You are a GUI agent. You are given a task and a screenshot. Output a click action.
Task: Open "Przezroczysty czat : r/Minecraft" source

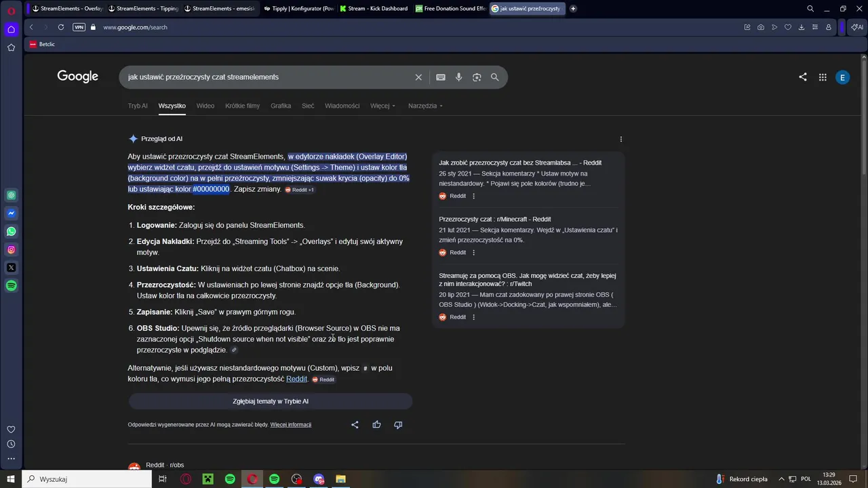(x=495, y=219)
